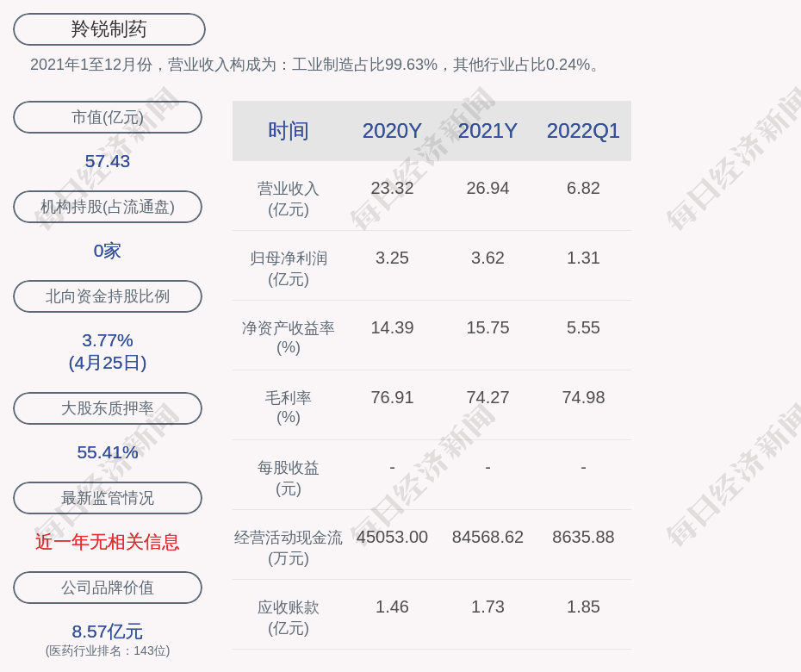Select revenue value 23.32

392,188
